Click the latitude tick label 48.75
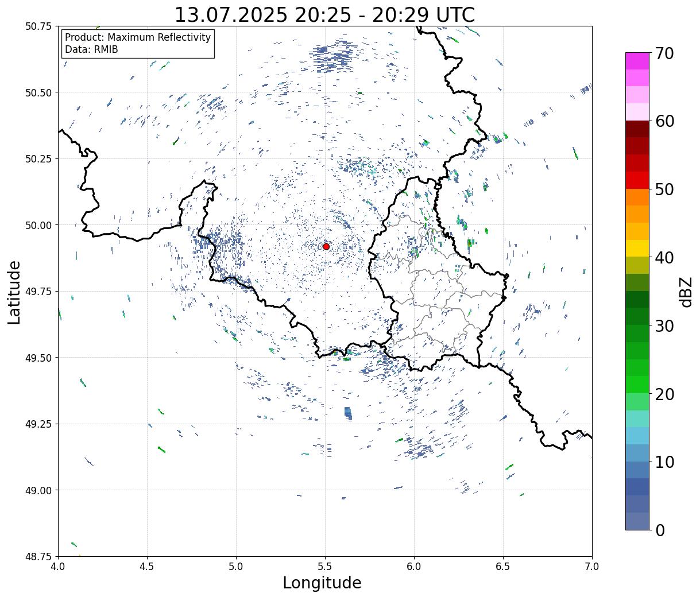The height and width of the screenshot is (597, 700). pyautogui.click(x=38, y=556)
